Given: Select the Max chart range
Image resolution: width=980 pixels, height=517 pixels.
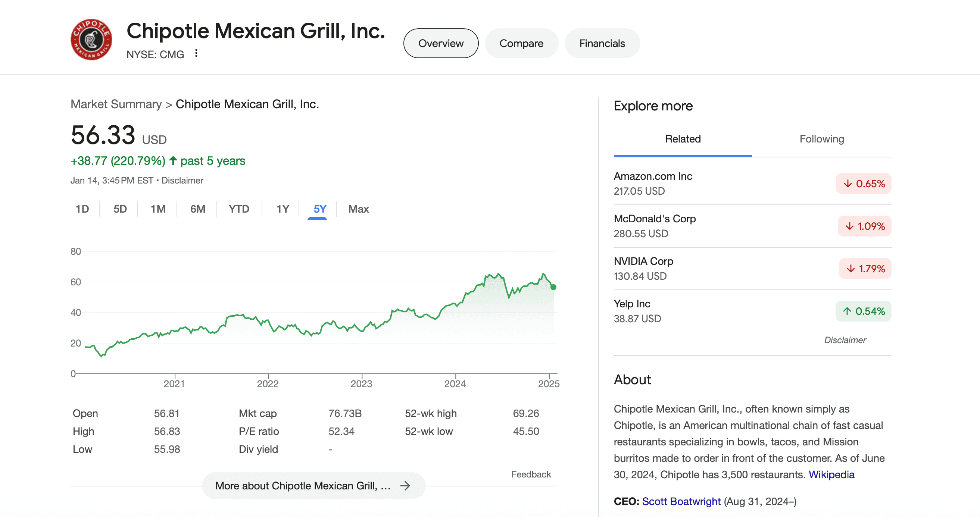Looking at the screenshot, I should click(x=358, y=209).
